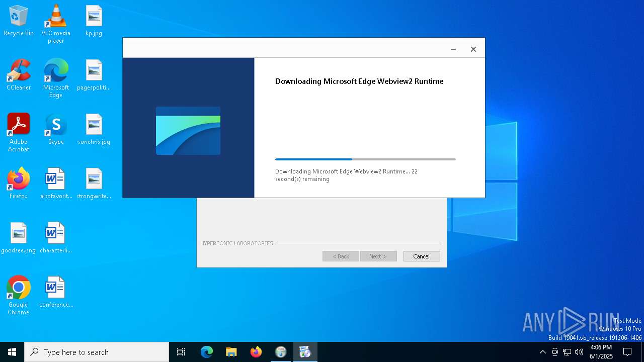The width and height of the screenshot is (644, 362).
Task: Open Microsoft Edge desktop shortcut
Action: [x=56, y=78]
